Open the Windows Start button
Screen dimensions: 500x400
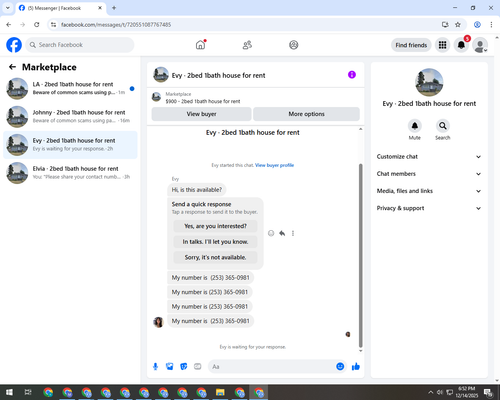point(9,392)
